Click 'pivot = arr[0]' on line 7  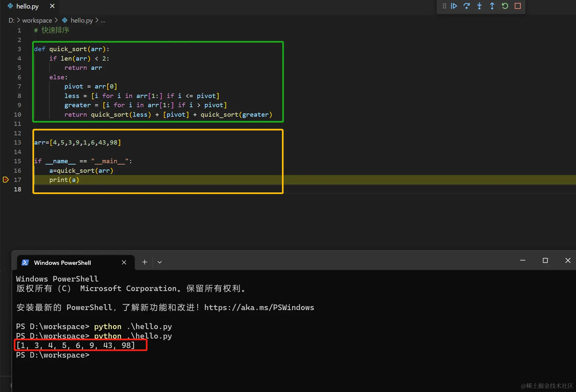(x=91, y=87)
